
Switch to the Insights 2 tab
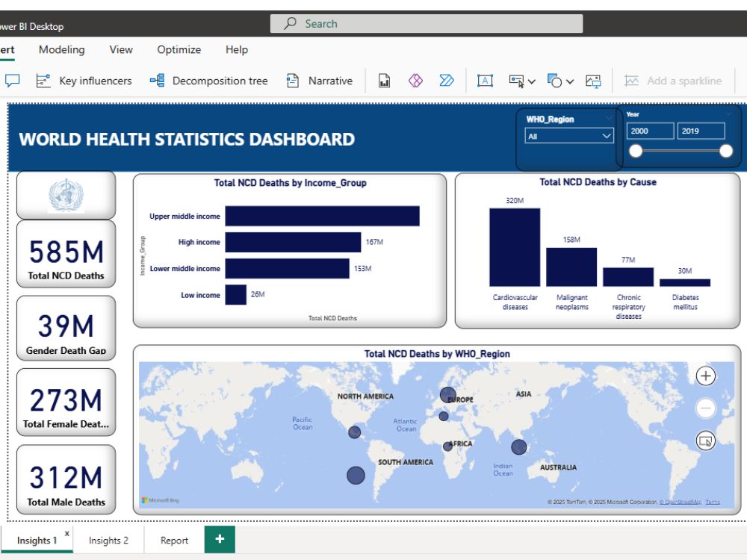coord(108,540)
